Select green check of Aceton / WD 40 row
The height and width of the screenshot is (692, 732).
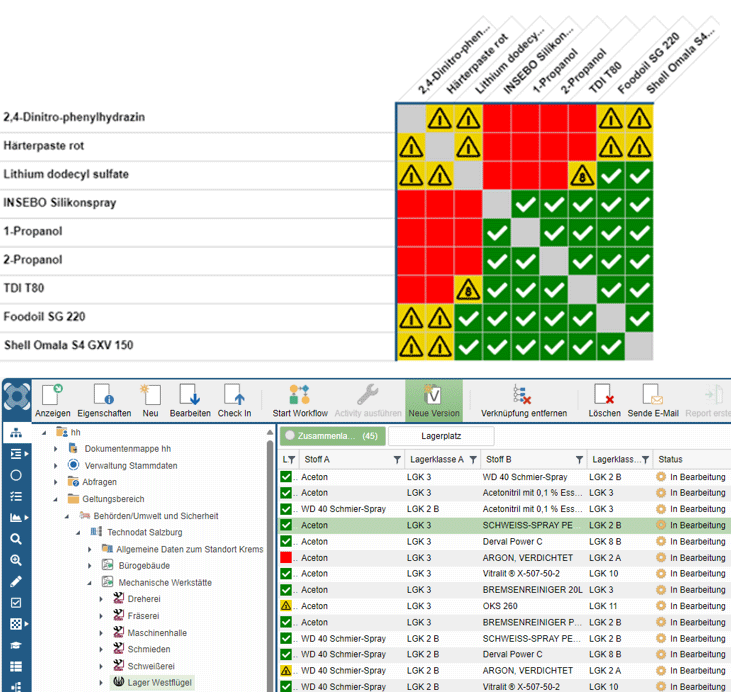pos(286,477)
